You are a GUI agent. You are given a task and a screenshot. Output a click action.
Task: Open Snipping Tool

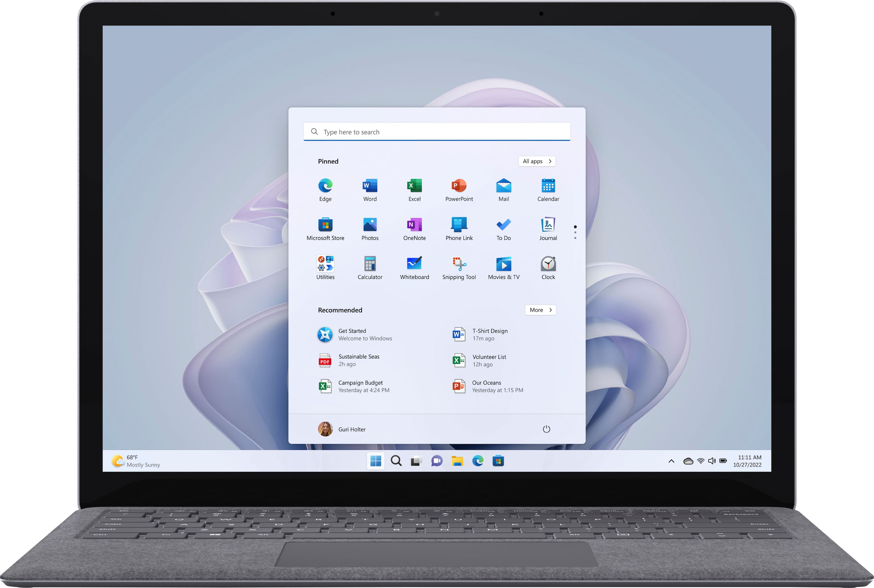[459, 266]
